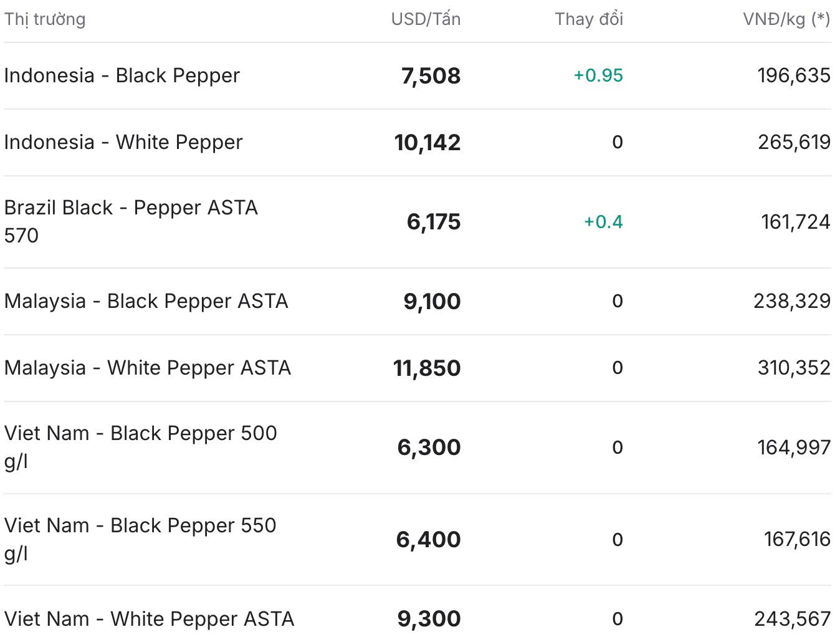Select Viet Nam - White Pepper ASTA entry
Image resolution: width=840 pixels, height=637 pixels.
(150, 619)
